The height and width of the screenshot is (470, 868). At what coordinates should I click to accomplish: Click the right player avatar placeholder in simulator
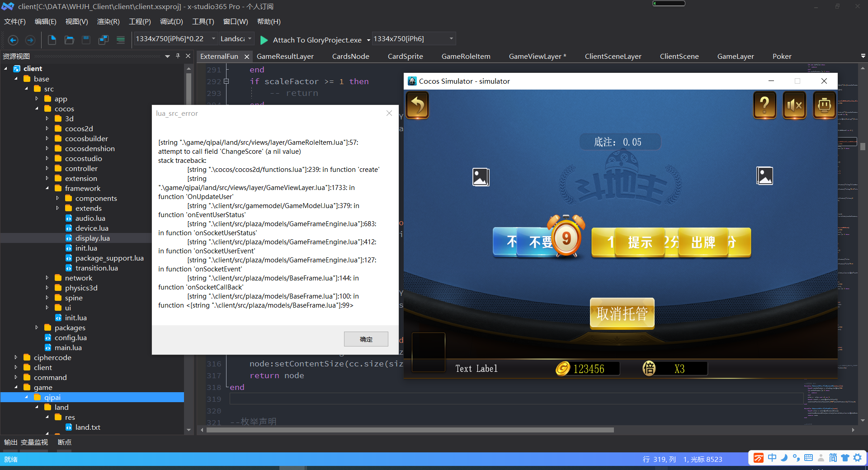(764, 176)
